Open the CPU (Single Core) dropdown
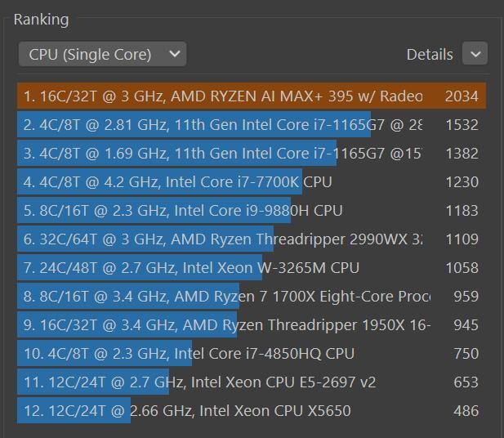 (x=102, y=55)
